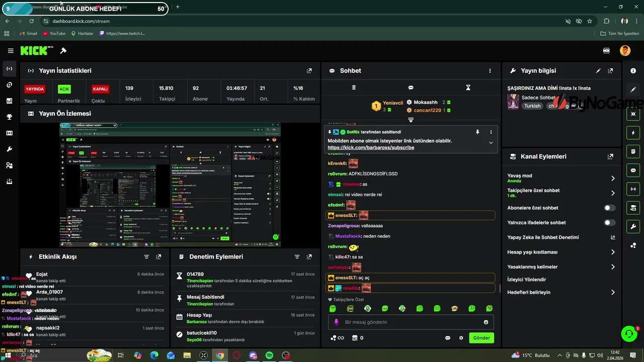Filter the Etkinlik Akışı list
The height and width of the screenshot is (362, 644).
(146, 257)
